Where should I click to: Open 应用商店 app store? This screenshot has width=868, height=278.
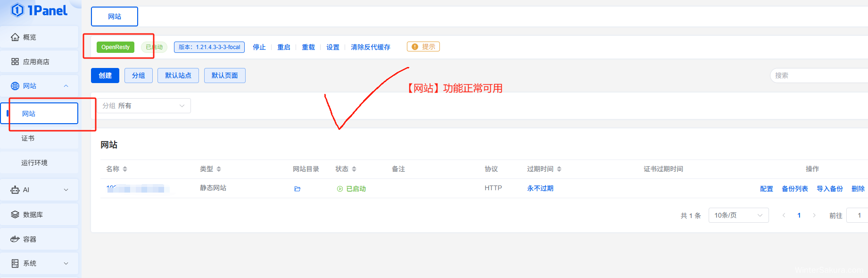[x=40, y=62]
